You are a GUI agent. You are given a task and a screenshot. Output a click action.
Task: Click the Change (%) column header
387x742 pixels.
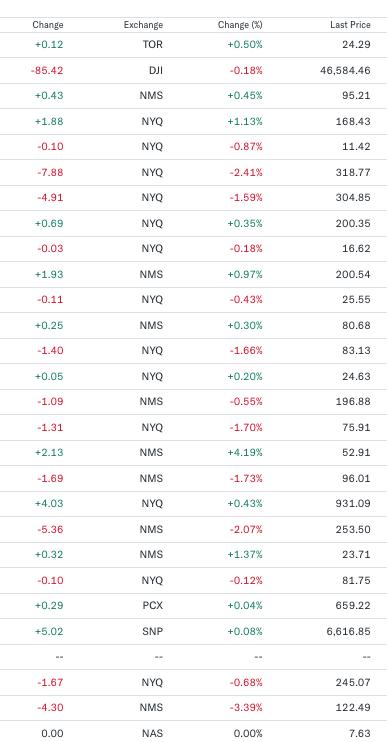click(x=240, y=25)
